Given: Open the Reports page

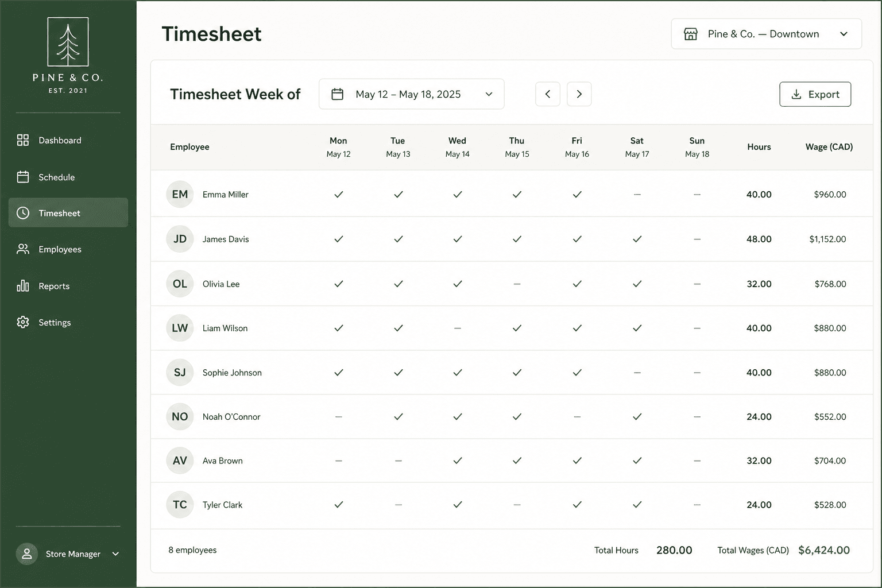Looking at the screenshot, I should (x=68, y=286).
